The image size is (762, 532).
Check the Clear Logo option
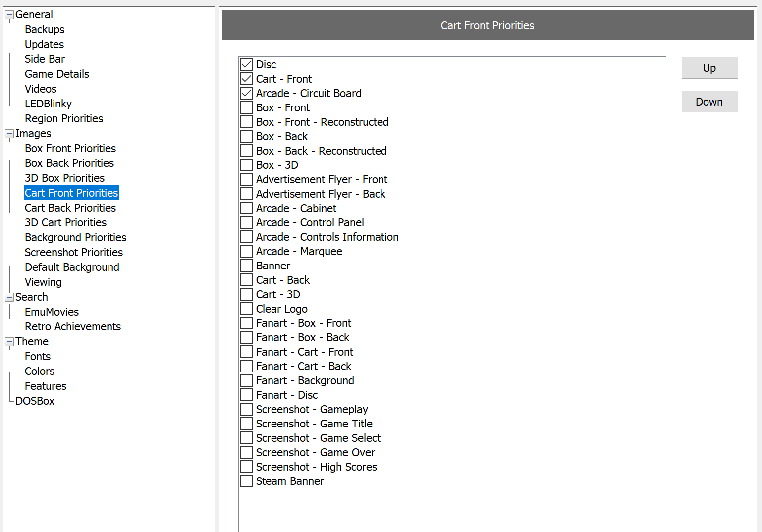coord(246,309)
